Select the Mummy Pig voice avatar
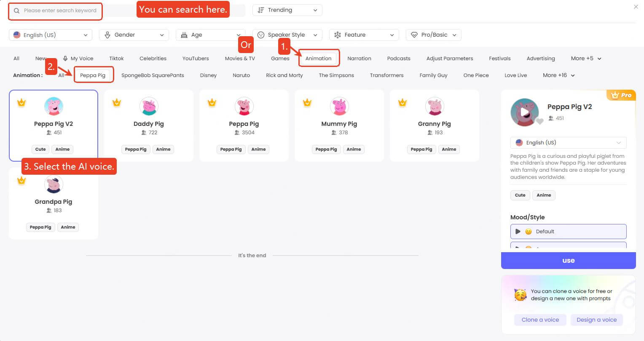 tap(339, 107)
